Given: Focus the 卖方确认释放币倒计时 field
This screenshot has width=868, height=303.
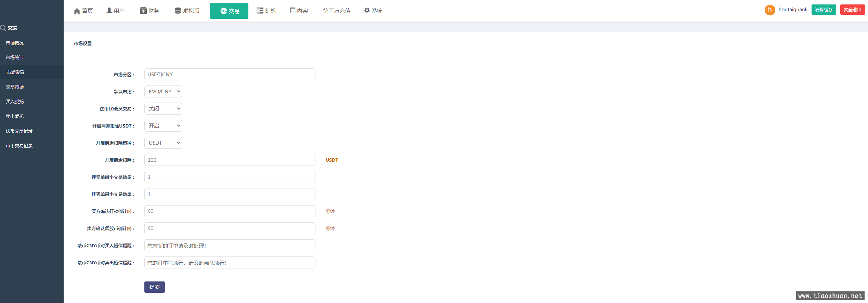Looking at the screenshot, I should pos(230,228).
